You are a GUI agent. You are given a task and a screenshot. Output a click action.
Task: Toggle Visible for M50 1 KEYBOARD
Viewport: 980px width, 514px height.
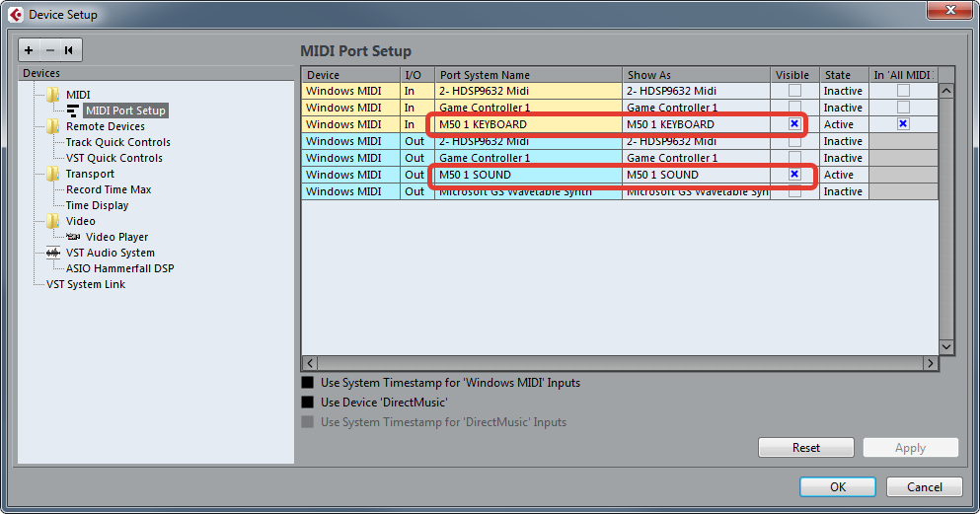pos(794,124)
